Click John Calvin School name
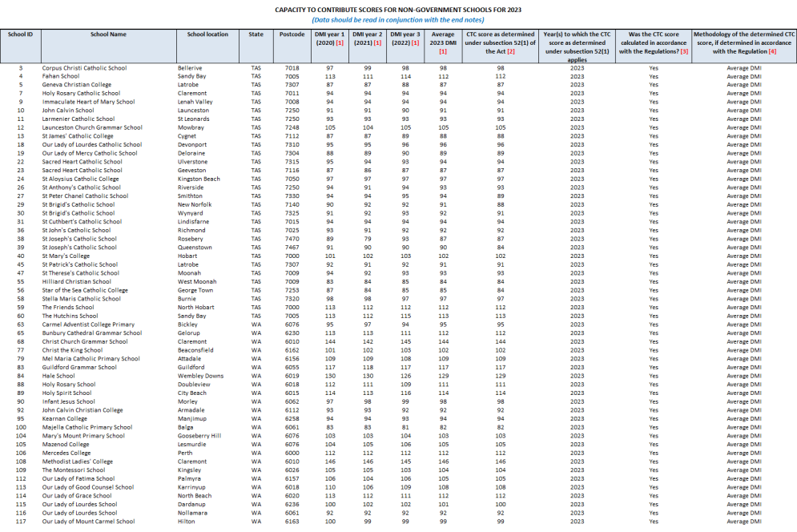Image resolution: width=797 pixels, height=532 pixels. click(67, 111)
